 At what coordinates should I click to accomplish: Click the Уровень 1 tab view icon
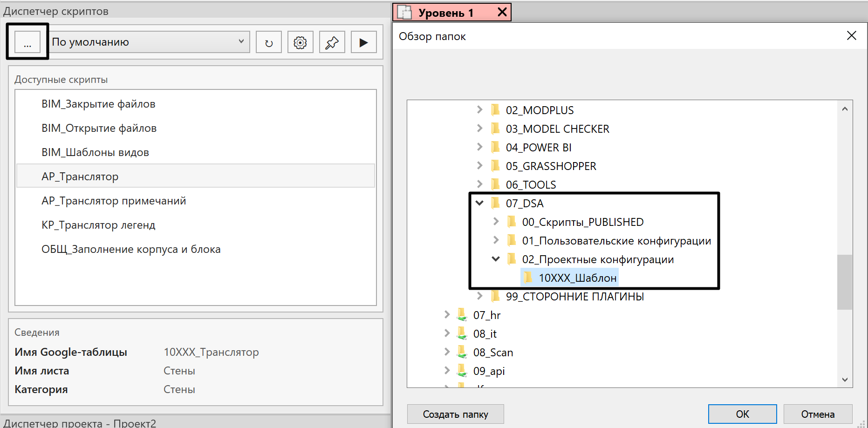(404, 12)
